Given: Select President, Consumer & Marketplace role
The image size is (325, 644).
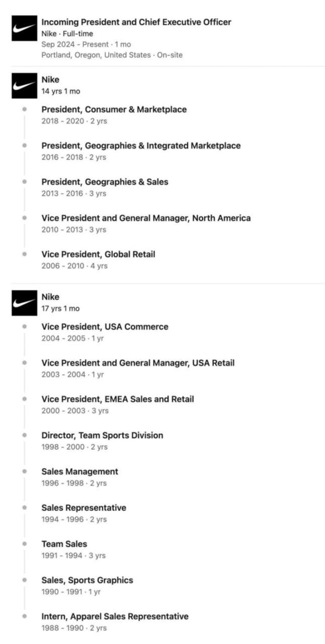Looking at the screenshot, I should [114, 110].
